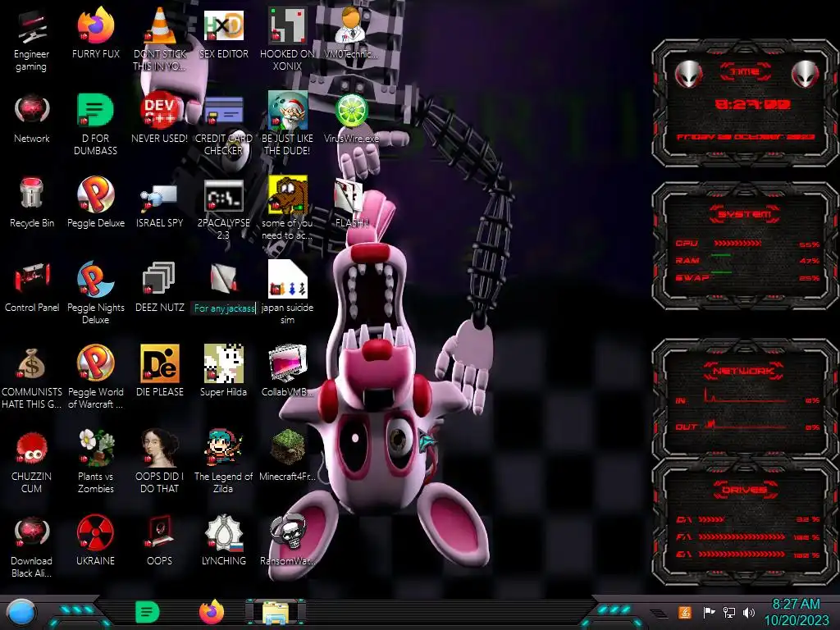
Task: Click the right alien head in Time gadget
Action: pos(805,74)
